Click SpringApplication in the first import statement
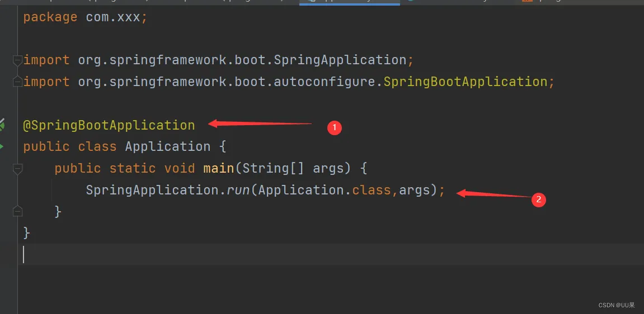The width and height of the screenshot is (644, 314). tap(340, 60)
